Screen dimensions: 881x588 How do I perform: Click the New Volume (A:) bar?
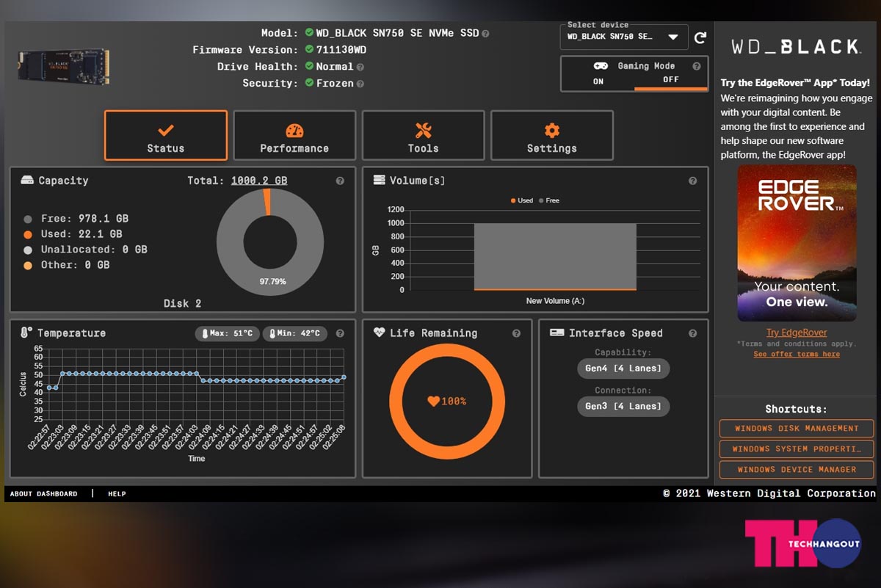tap(555, 257)
